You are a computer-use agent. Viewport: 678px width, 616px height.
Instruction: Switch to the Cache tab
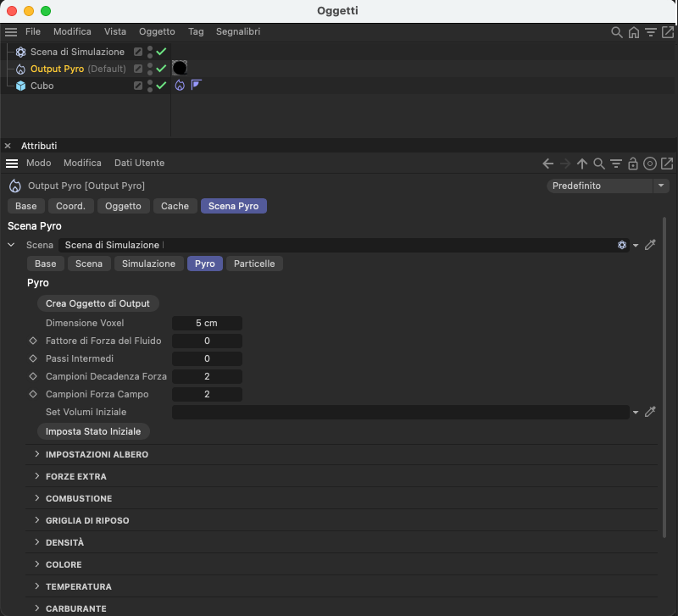coord(175,206)
